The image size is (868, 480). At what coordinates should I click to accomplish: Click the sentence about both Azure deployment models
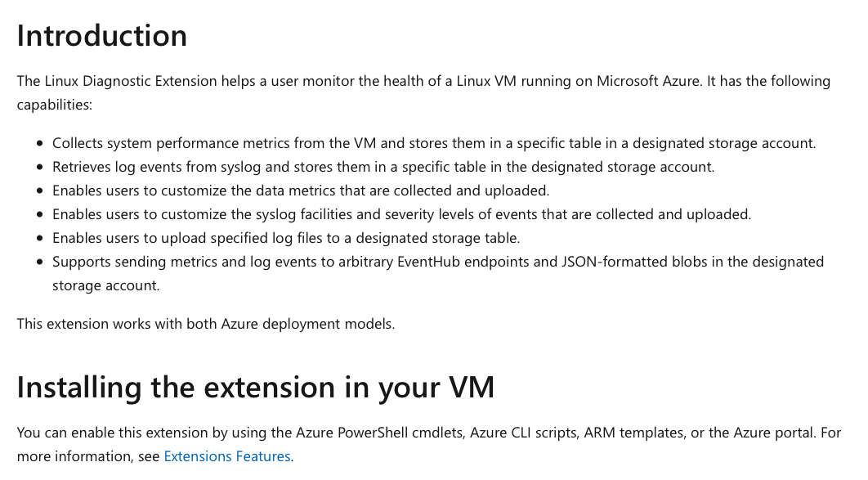205,323
